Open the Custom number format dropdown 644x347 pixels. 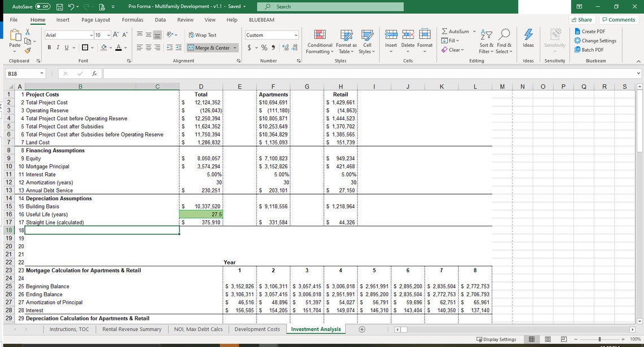click(x=295, y=34)
